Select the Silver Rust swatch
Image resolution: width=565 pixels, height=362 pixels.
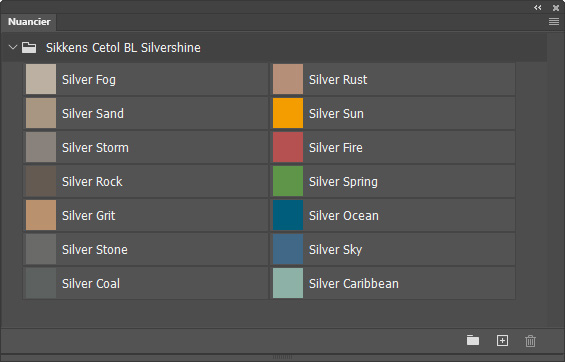tap(288, 79)
